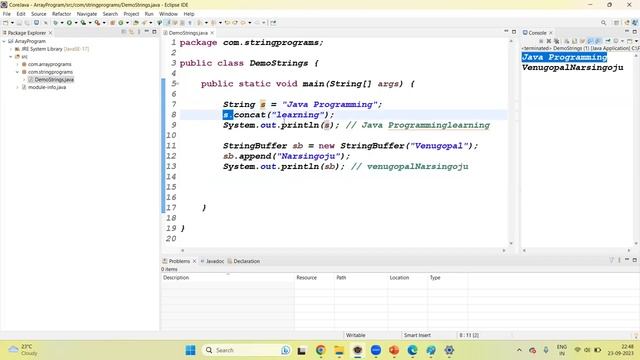This screenshot has height=360, width=640.
Task: Maximize the Console view
Action: pyautogui.click(x=635, y=32)
